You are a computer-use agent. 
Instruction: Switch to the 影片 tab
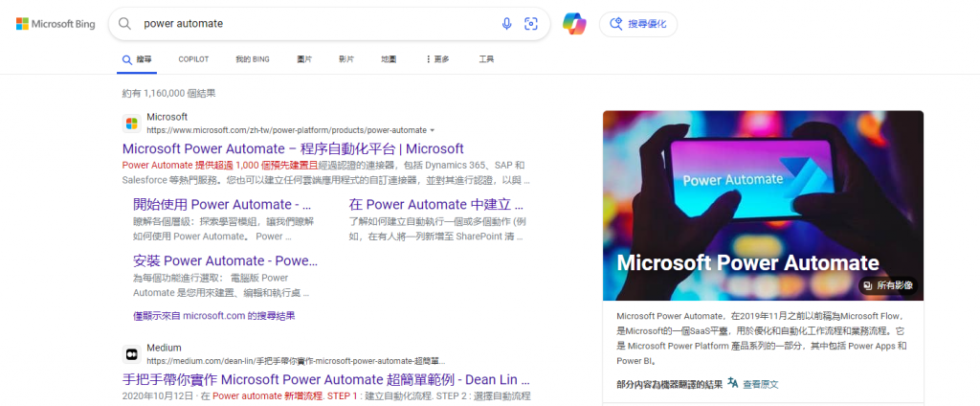(x=346, y=59)
